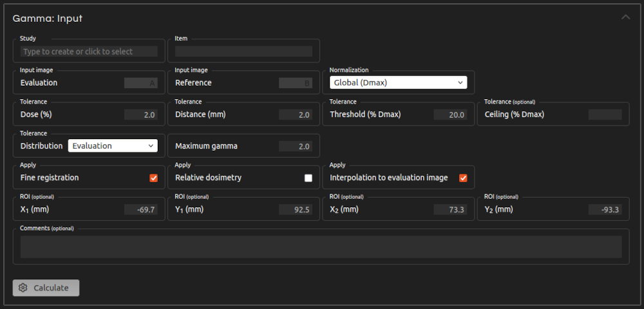Open the Distribution Evaluation dropdown

point(113,145)
